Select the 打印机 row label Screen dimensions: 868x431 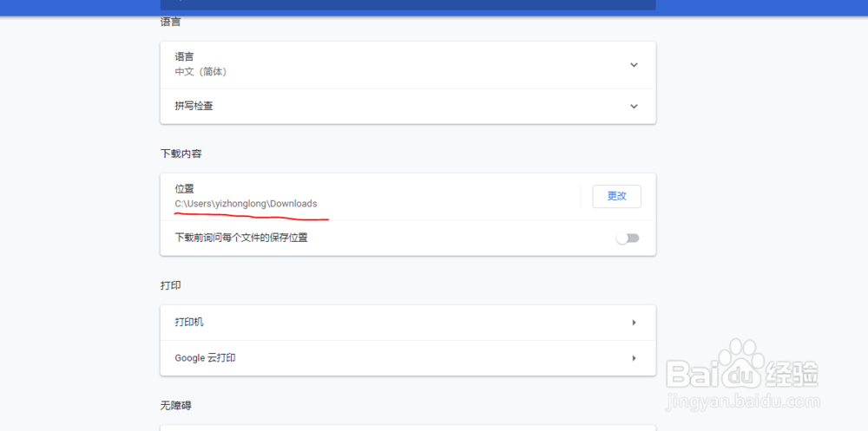click(x=189, y=323)
